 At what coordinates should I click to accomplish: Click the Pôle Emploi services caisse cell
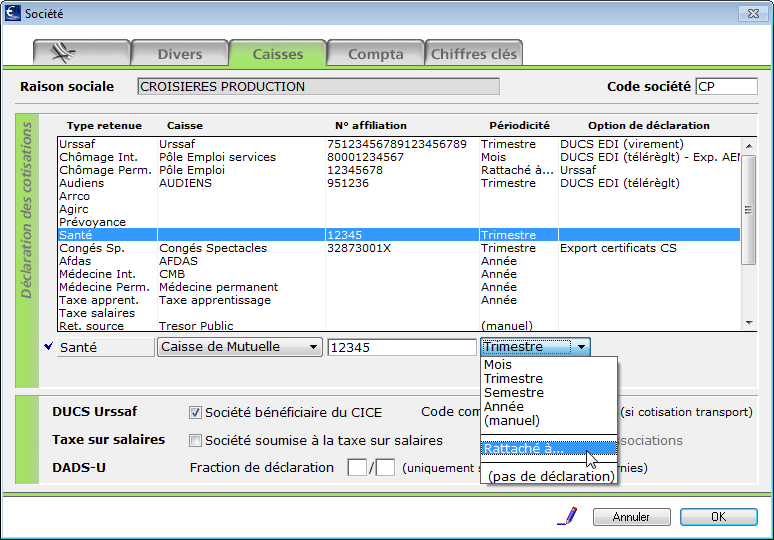pos(217,157)
